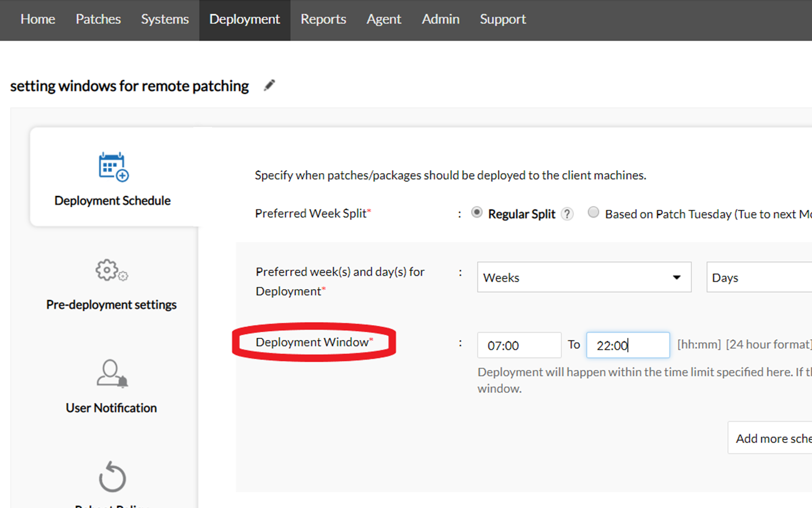Select the 22:00 end time field
Screen dimensions: 812x508
628,345
